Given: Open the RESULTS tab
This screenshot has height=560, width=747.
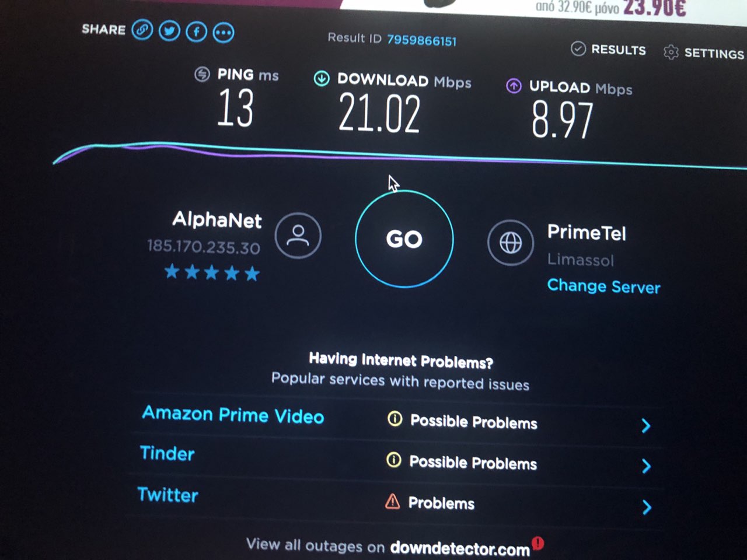Looking at the screenshot, I should click(608, 49).
